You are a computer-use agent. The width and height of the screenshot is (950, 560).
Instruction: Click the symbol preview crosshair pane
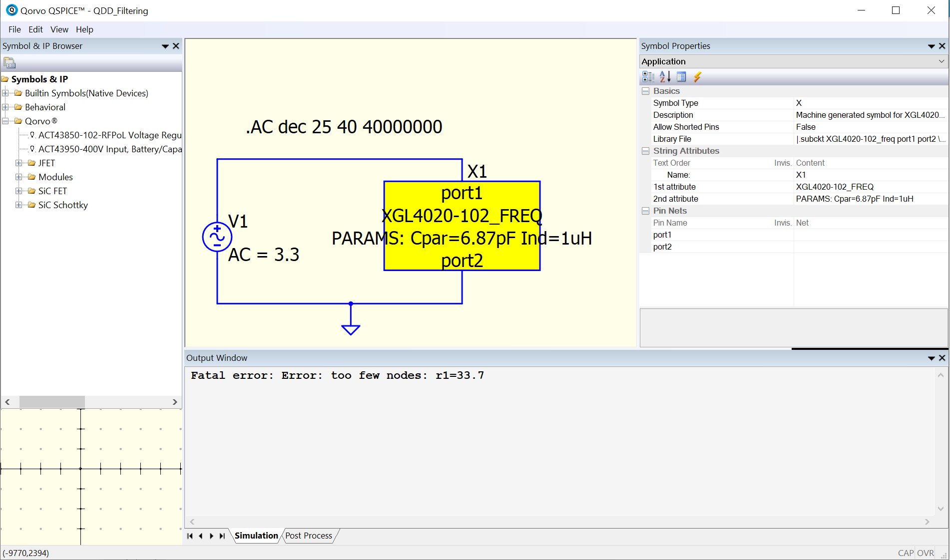pos(91,477)
